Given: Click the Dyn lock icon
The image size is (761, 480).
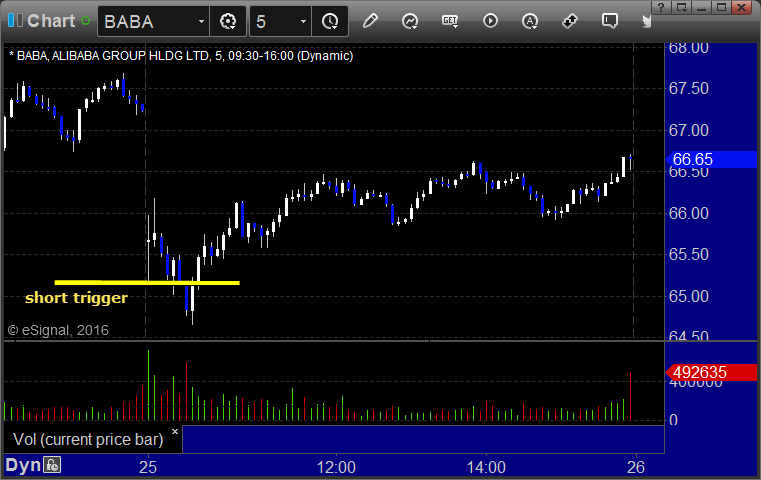Looking at the screenshot, I should 52,465.
